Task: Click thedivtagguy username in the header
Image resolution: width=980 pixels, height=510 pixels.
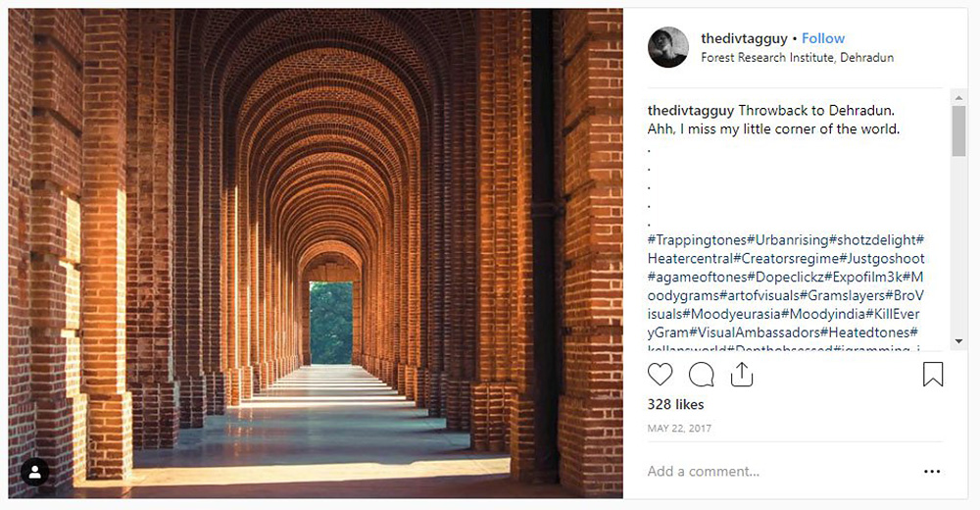Action: click(x=745, y=38)
